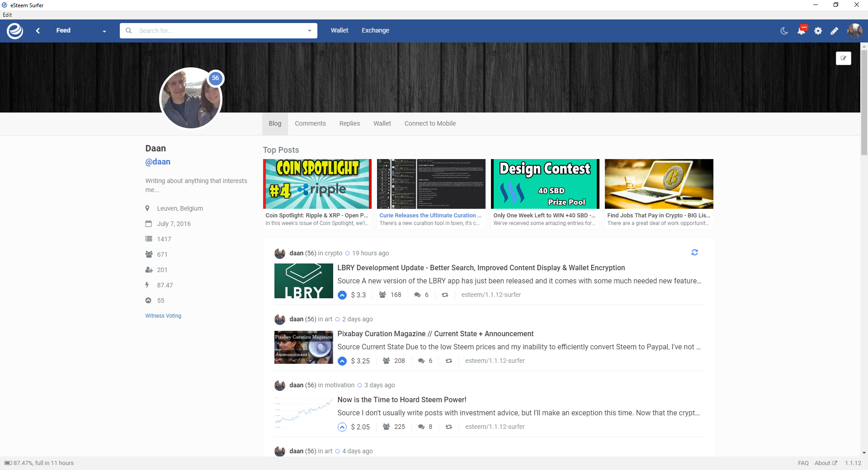Click the Pixabay Curation Magazine thumbnail

click(304, 347)
